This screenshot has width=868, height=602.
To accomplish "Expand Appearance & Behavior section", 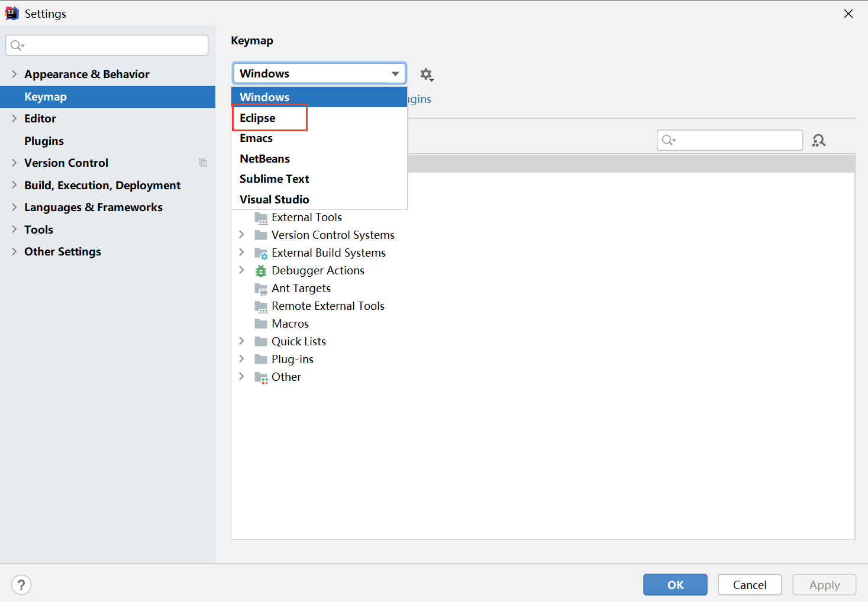I will pos(14,74).
